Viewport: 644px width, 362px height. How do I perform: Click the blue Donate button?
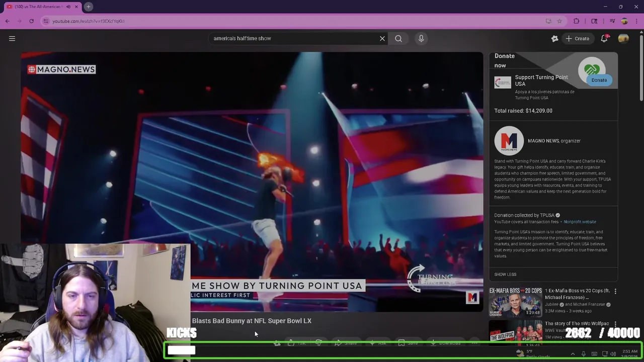point(599,80)
